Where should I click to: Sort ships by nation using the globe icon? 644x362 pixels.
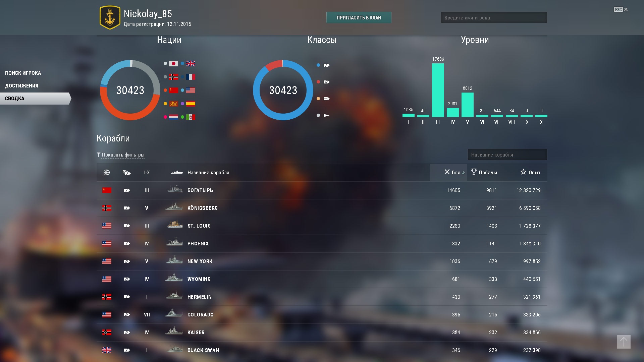tap(107, 172)
